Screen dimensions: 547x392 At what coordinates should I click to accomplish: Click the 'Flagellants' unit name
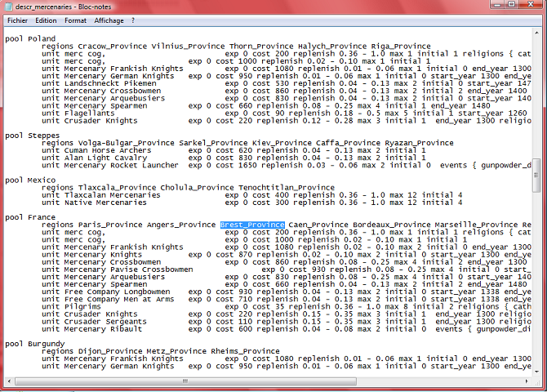pos(90,113)
